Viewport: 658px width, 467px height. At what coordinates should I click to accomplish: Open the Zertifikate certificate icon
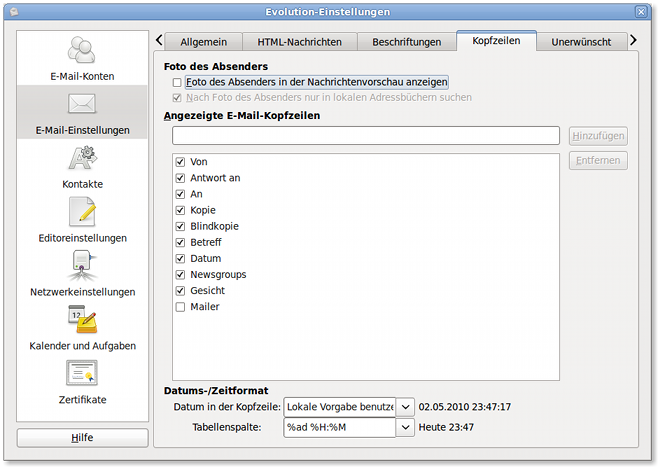[82, 373]
